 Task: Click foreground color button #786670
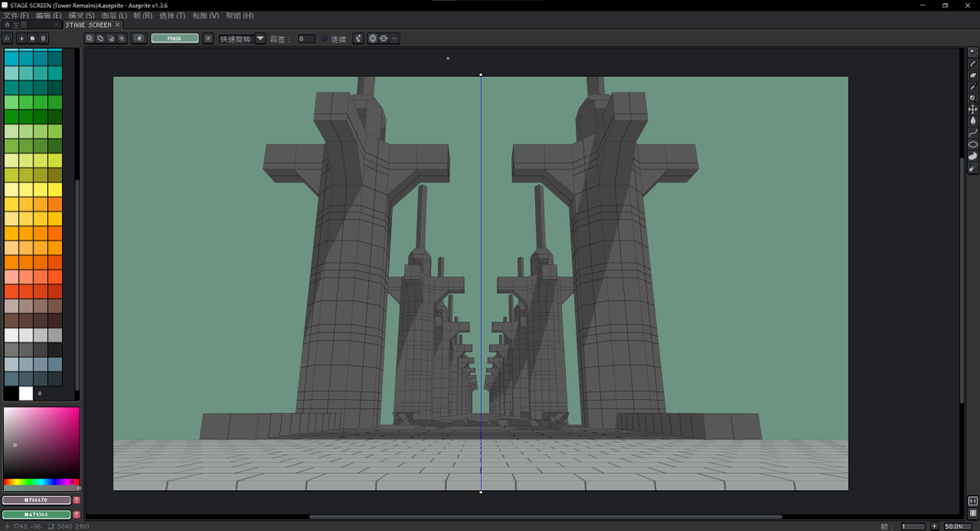click(37, 500)
